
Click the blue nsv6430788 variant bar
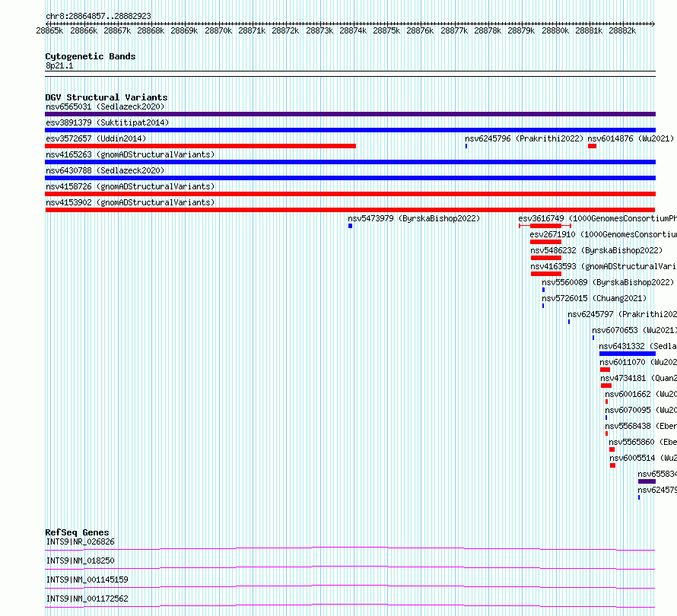[x=350, y=178]
